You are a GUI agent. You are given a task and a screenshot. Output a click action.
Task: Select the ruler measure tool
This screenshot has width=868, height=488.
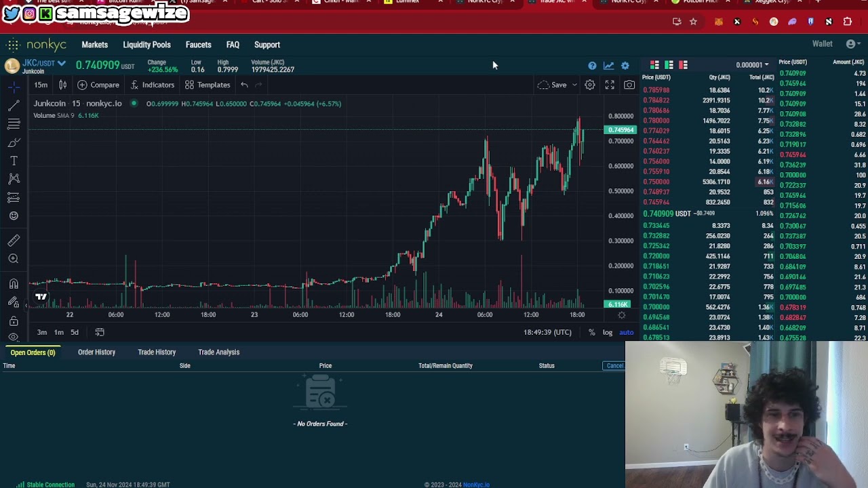point(14,240)
